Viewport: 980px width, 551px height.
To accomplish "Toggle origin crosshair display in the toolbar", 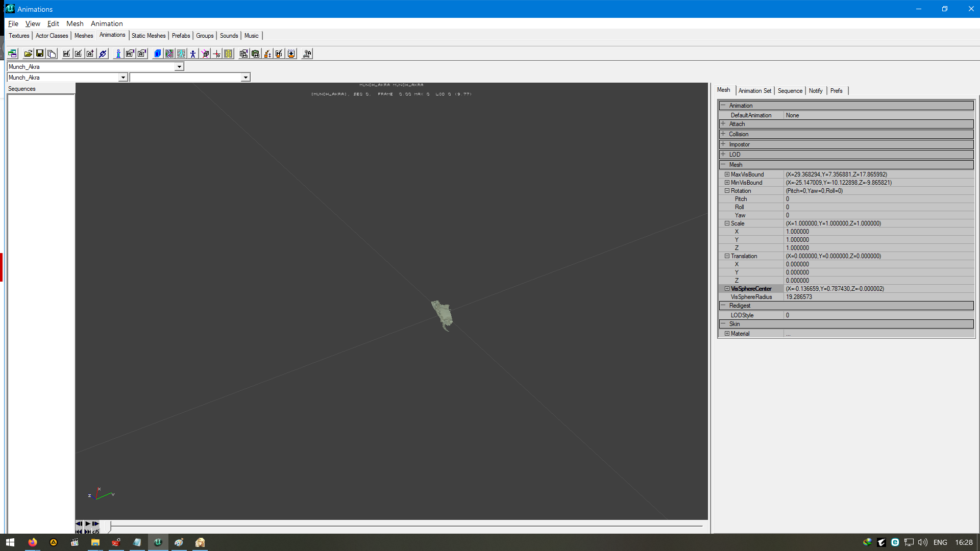I will [217, 54].
